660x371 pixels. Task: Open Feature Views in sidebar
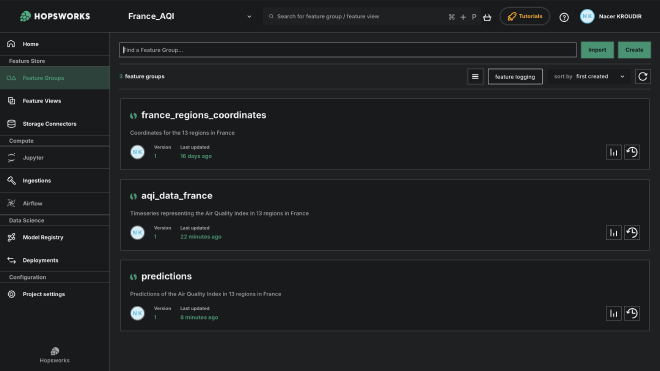pyautogui.click(x=55, y=101)
